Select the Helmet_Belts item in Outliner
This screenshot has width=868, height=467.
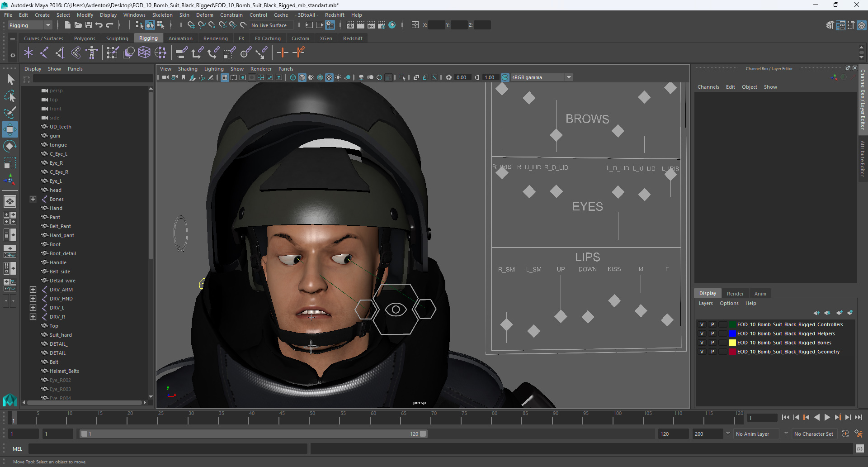[64, 371]
